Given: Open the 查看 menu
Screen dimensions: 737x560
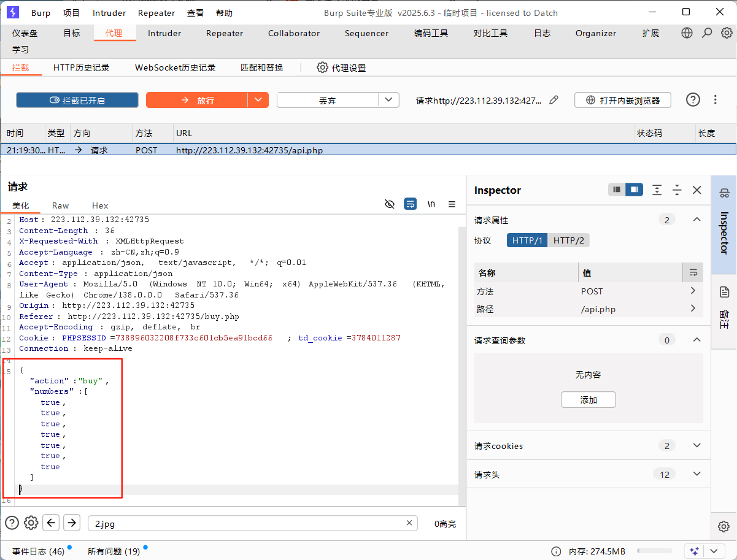Looking at the screenshot, I should (x=195, y=13).
